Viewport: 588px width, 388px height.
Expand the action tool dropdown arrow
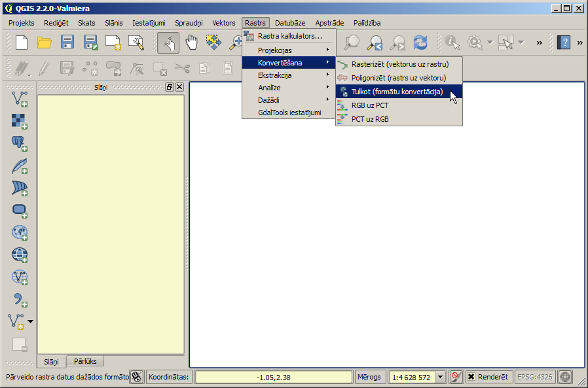tap(490, 43)
